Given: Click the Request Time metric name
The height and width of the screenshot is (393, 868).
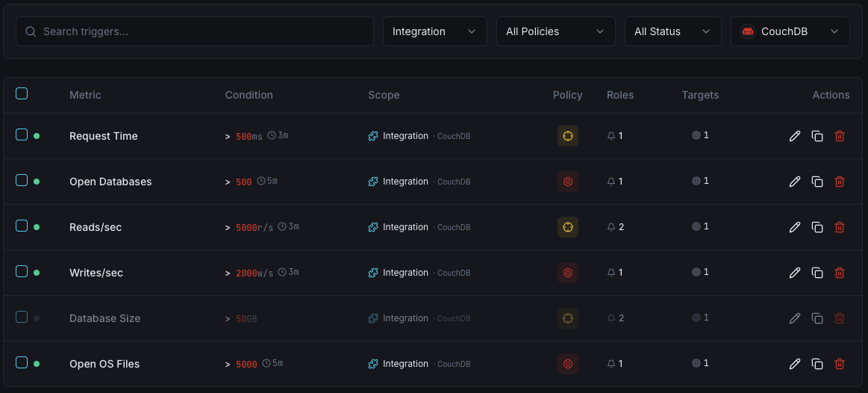Looking at the screenshot, I should (104, 136).
